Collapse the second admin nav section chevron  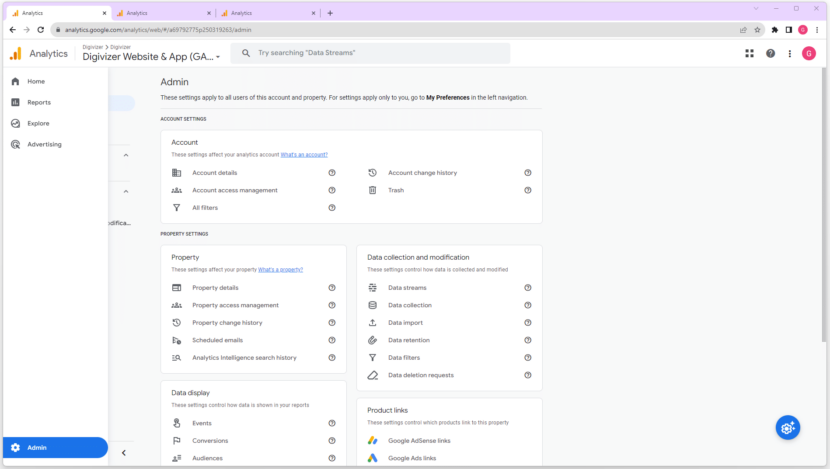[126, 191]
